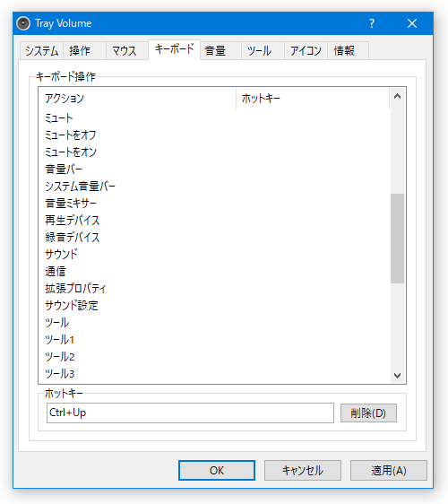Select the サウンド action row
Screen dimensions: 448x504
pyautogui.click(x=214, y=255)
